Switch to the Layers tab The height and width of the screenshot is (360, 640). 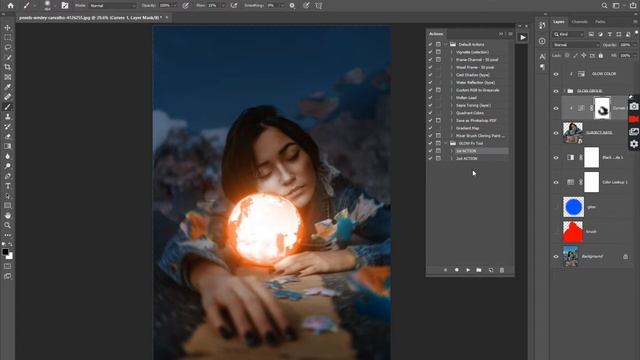[x=559, y=22]
